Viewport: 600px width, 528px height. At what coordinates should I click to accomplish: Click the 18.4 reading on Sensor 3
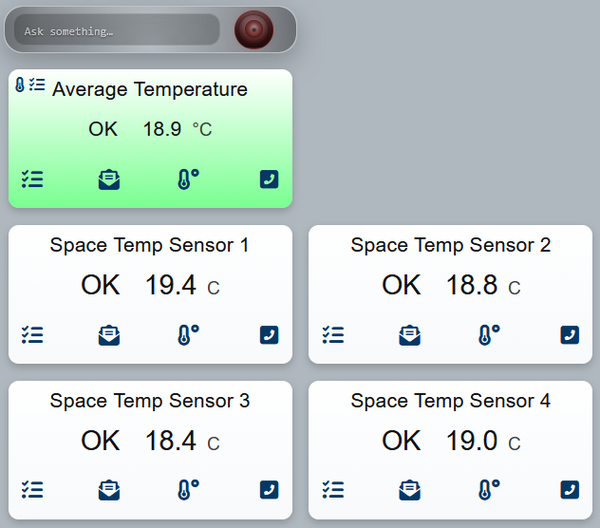coord(171,440)
